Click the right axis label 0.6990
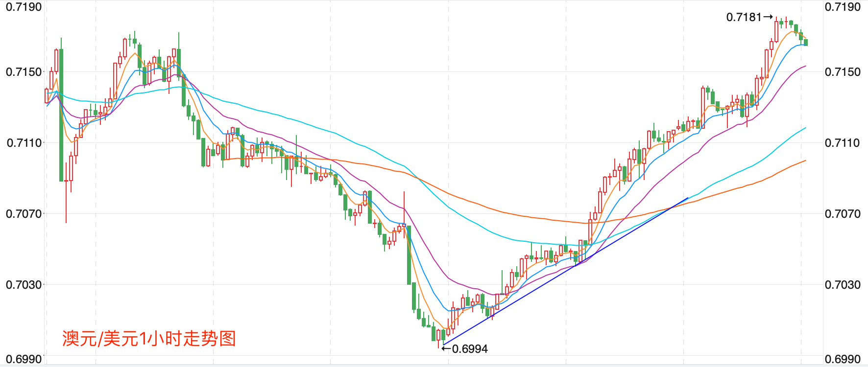This screenshot has width=868, height=367. click(843, 359)
